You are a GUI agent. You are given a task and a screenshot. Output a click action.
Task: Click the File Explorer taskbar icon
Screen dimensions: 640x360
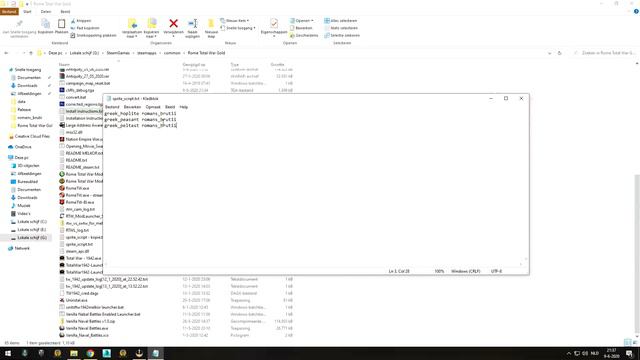pos(74,353)
